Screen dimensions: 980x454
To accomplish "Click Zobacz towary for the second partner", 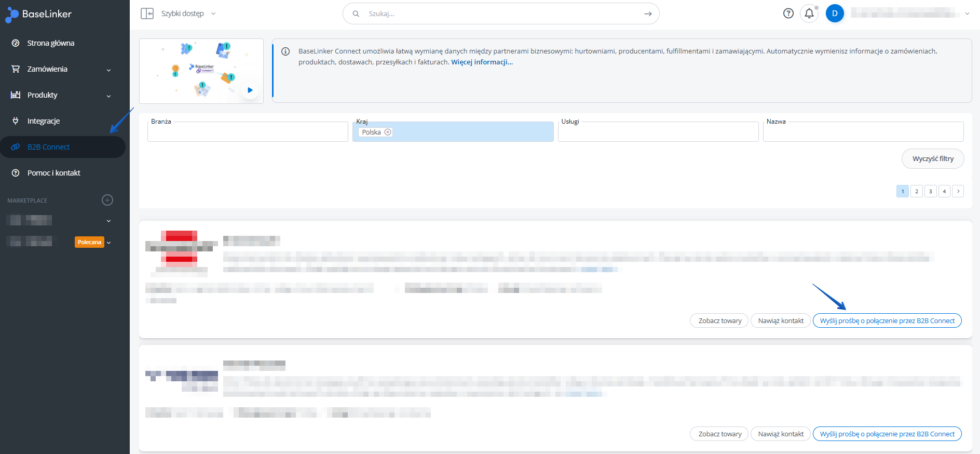I will tap(719, 434).
